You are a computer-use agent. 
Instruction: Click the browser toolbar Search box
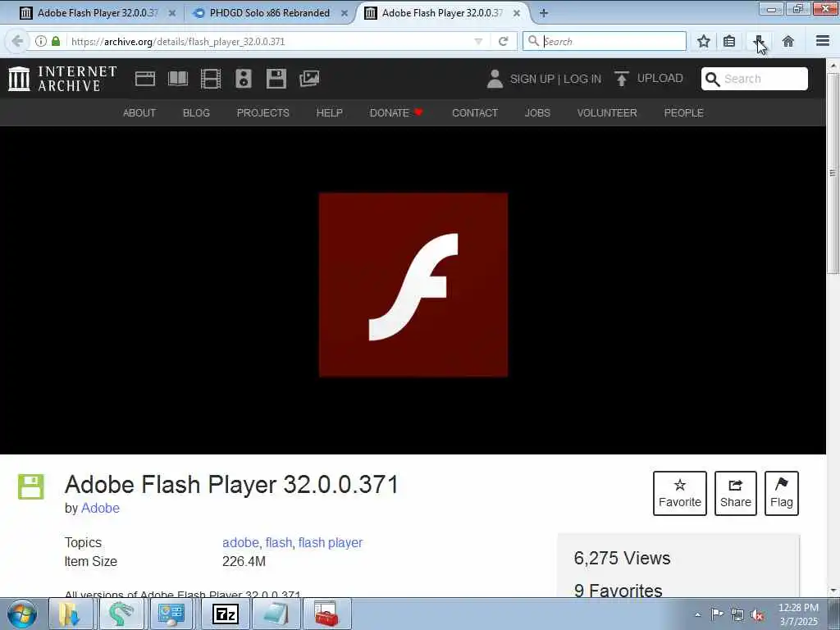pos(605,41)
